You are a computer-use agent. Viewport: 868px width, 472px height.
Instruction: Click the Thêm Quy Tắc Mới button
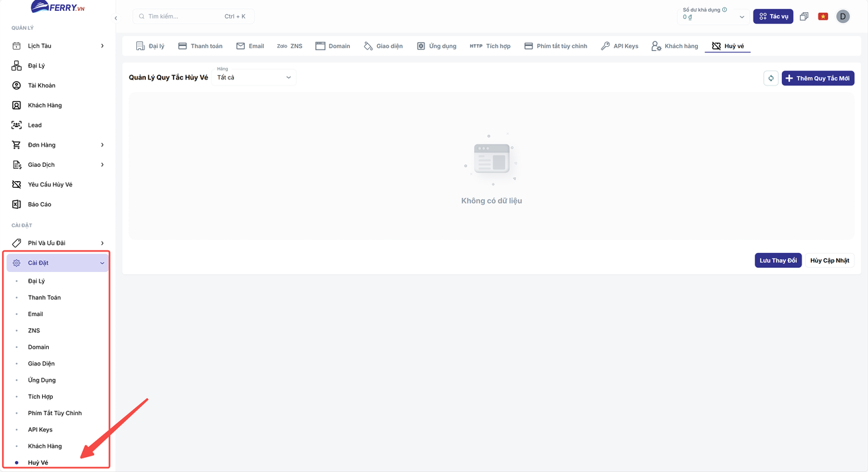[x=818, y=78]
